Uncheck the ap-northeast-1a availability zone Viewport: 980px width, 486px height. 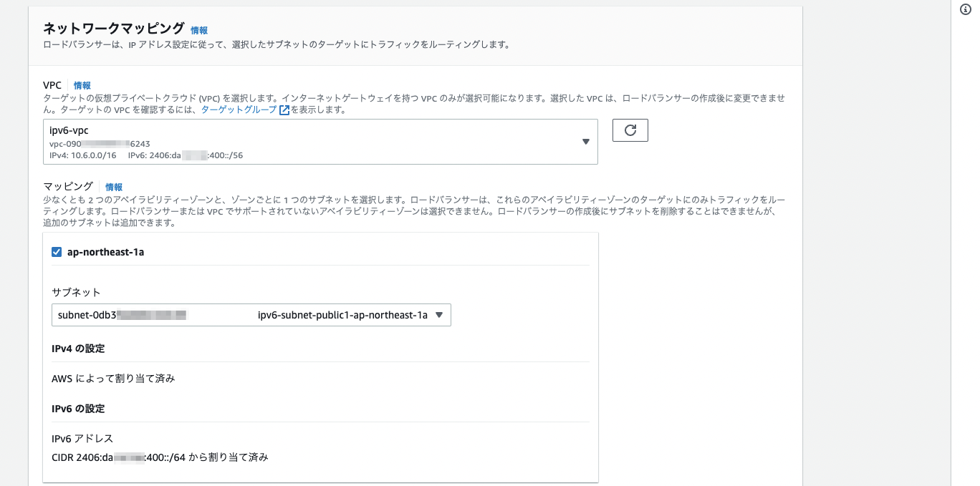tap(55, 252)
